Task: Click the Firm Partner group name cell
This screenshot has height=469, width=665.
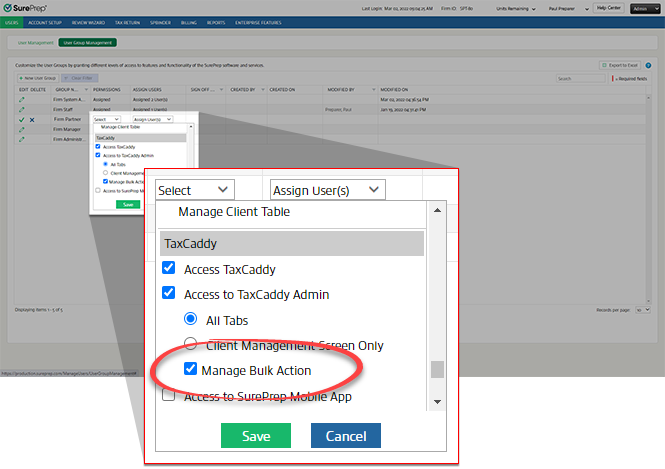Action: 67,119
